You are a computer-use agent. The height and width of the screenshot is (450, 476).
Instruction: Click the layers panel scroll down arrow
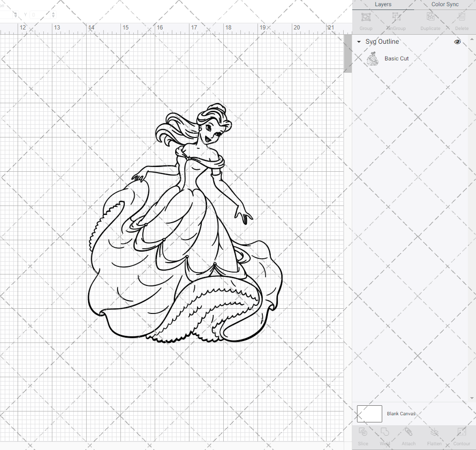[x=471, y=398]
